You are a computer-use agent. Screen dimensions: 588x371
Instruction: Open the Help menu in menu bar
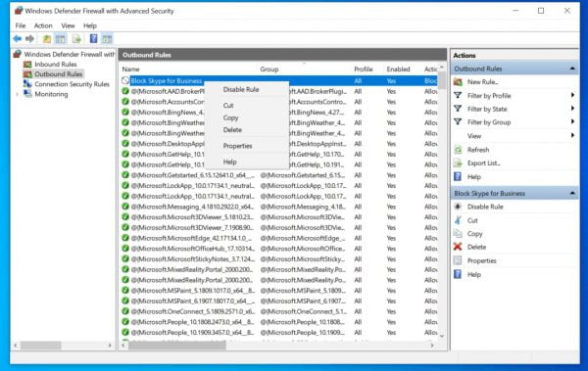coord(90,25)
